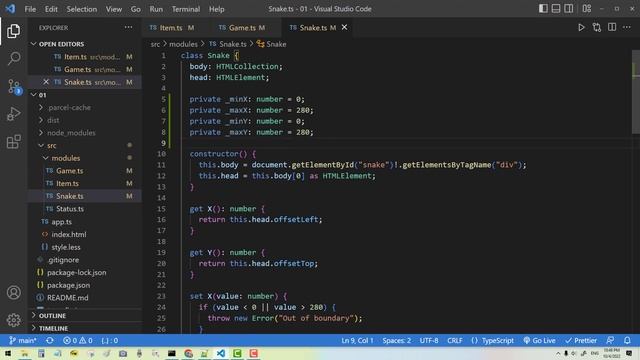This screenshot has width=640, height=360.
Task: Click the main* branch indicator
Action: click(23, 340)
